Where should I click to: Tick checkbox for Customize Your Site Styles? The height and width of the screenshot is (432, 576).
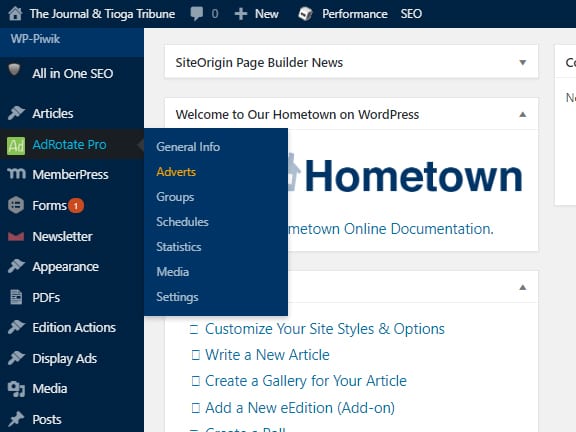(194, 329)
